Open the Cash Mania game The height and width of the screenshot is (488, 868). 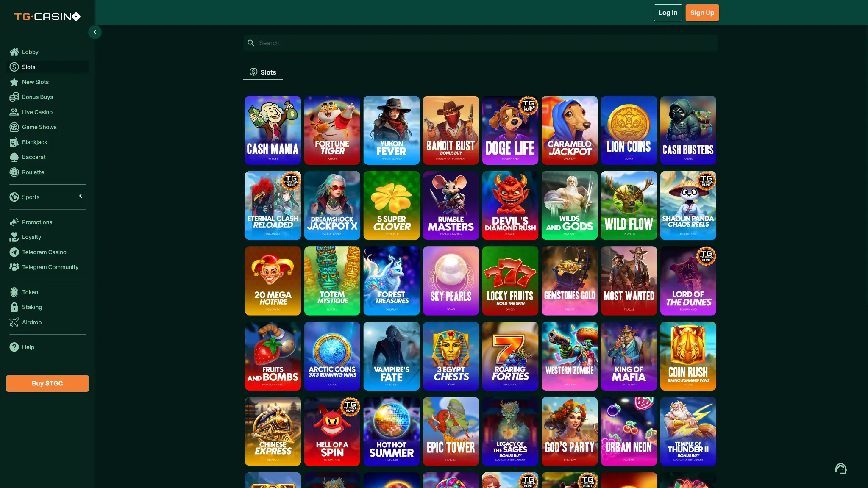click(273, 130)
